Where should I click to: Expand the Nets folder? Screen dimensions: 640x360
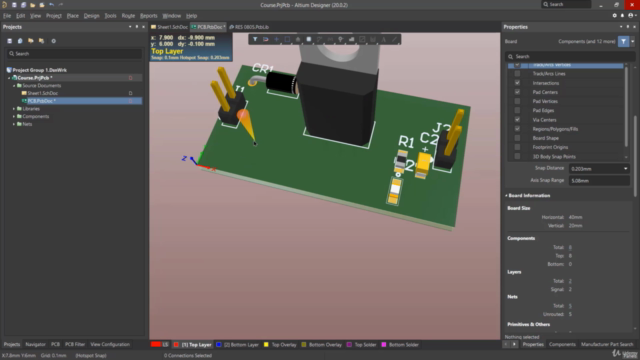click(x=14, y=124)
